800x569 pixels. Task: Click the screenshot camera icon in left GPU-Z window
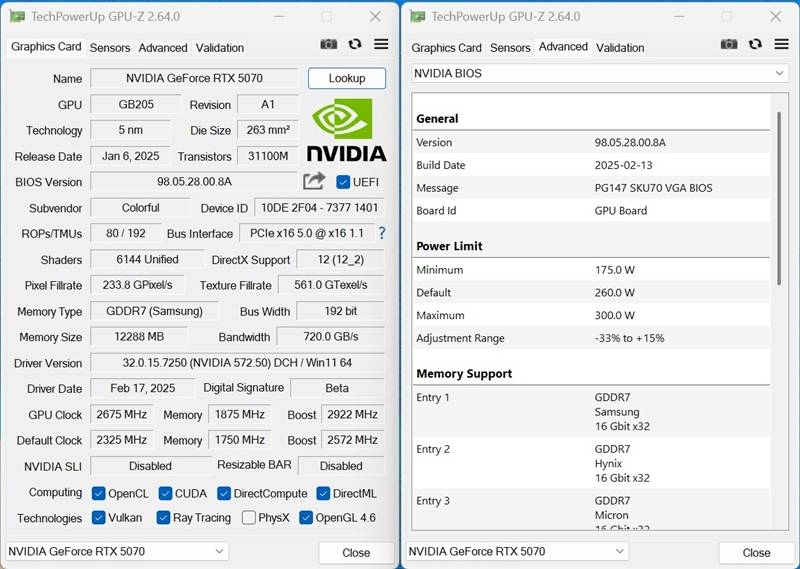click(329, 44)
